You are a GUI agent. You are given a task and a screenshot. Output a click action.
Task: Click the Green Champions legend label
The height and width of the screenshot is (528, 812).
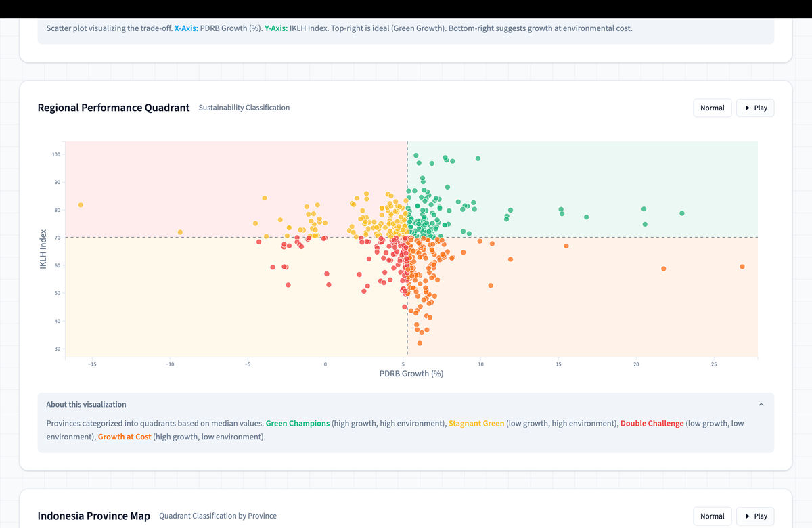coord(298,424)
